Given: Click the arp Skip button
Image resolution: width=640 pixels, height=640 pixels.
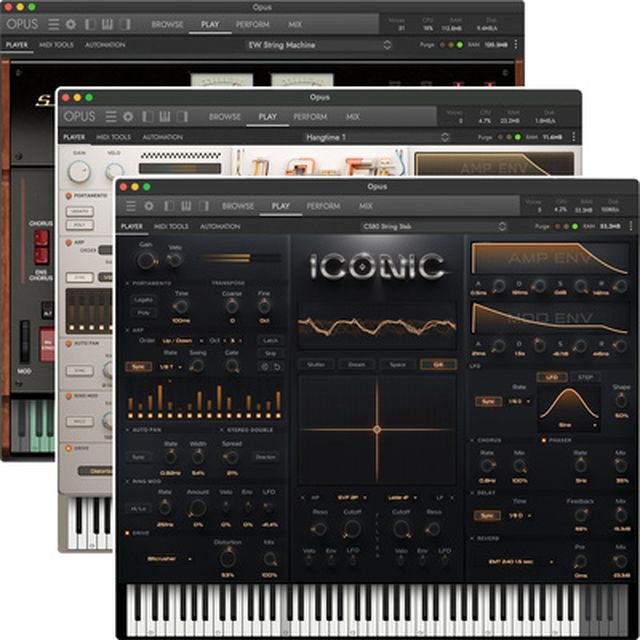Looking at the screenshot, I should point(270,353).
